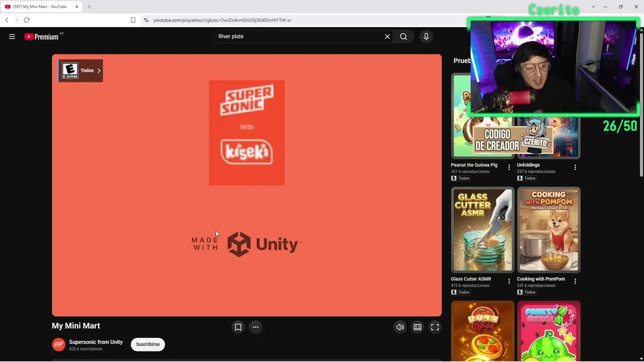644x362 pixels.
Task: Open Unfoldings game title
Action: pyautogui.click(x=528, y=165)
